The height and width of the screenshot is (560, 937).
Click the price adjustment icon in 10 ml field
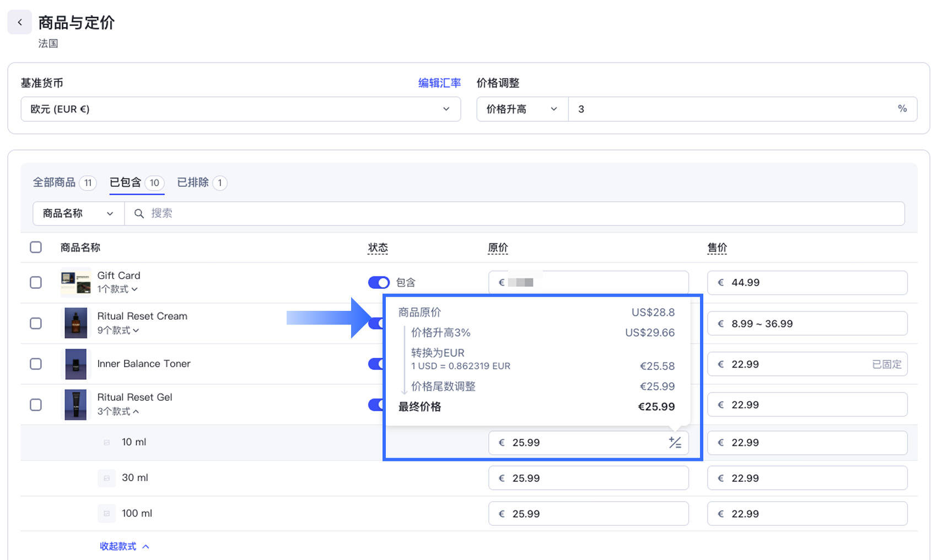675,443
